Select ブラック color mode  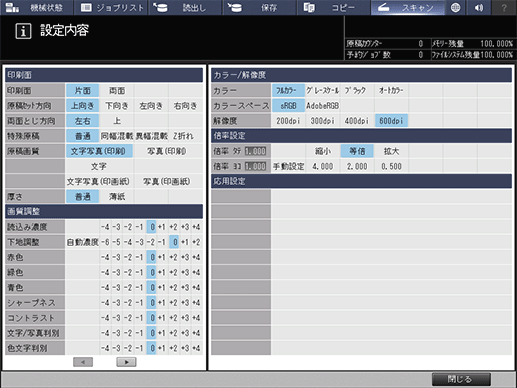(x=357, y=90)
